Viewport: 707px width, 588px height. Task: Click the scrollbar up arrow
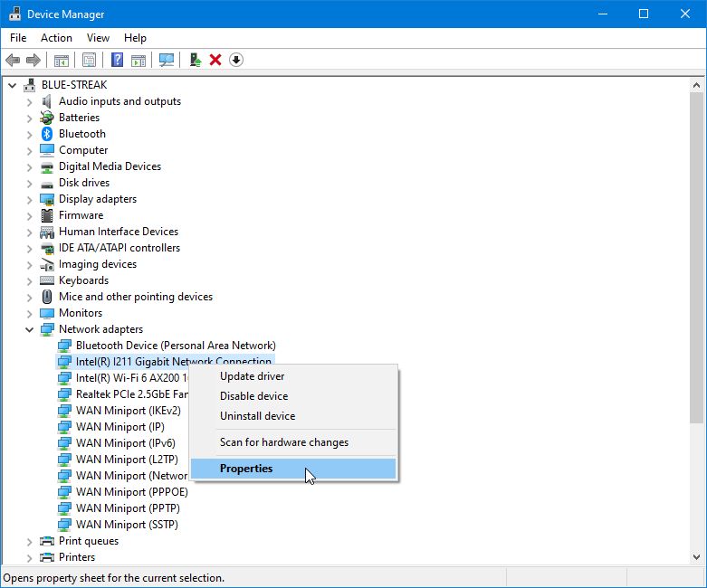pyautogui.click(x=697, y=85)
